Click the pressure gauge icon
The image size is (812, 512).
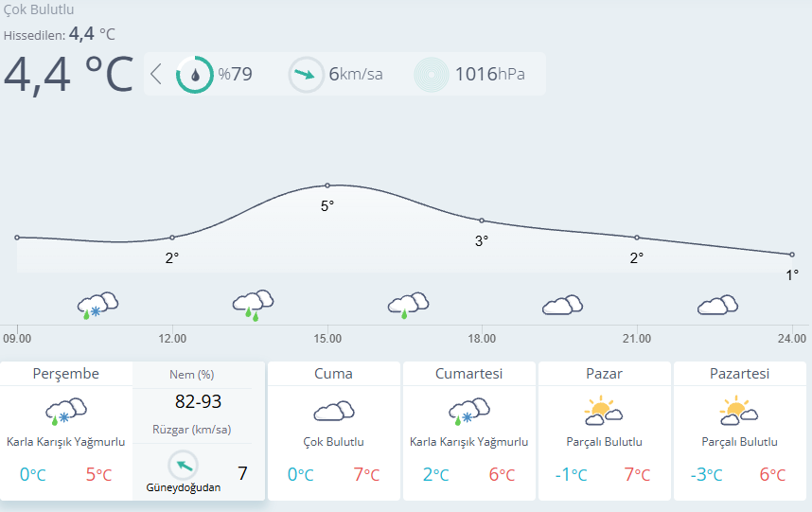tap(432, 74)
